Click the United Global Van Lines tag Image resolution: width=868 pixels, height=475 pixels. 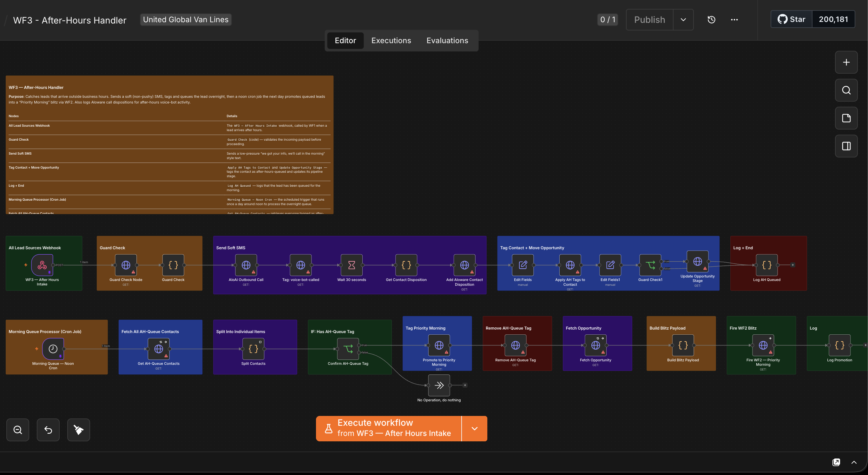186,20
